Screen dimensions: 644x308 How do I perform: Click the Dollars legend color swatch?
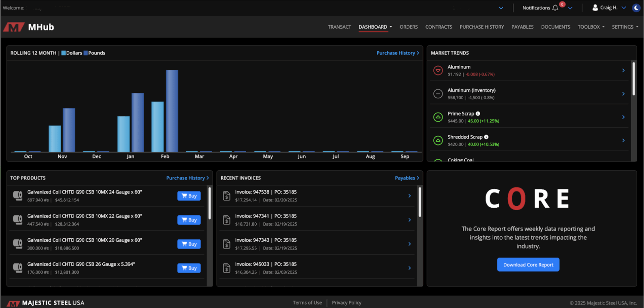coord(63,53)
